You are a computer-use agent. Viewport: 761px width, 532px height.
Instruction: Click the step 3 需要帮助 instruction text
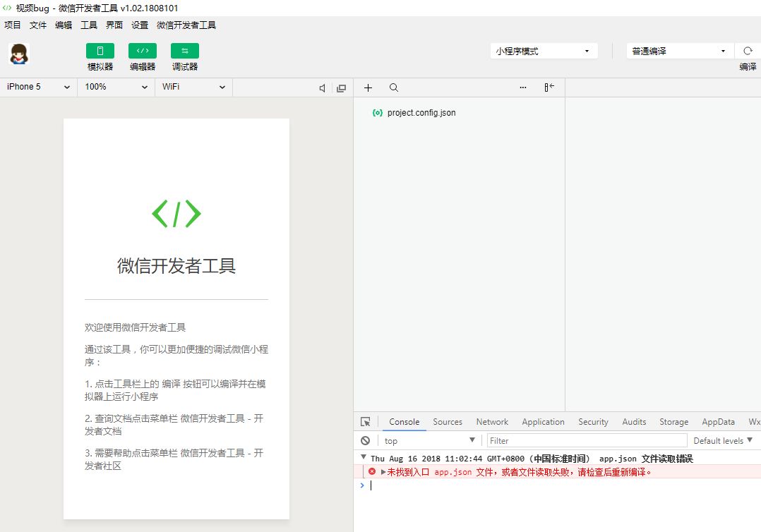[x=174, y=459]
